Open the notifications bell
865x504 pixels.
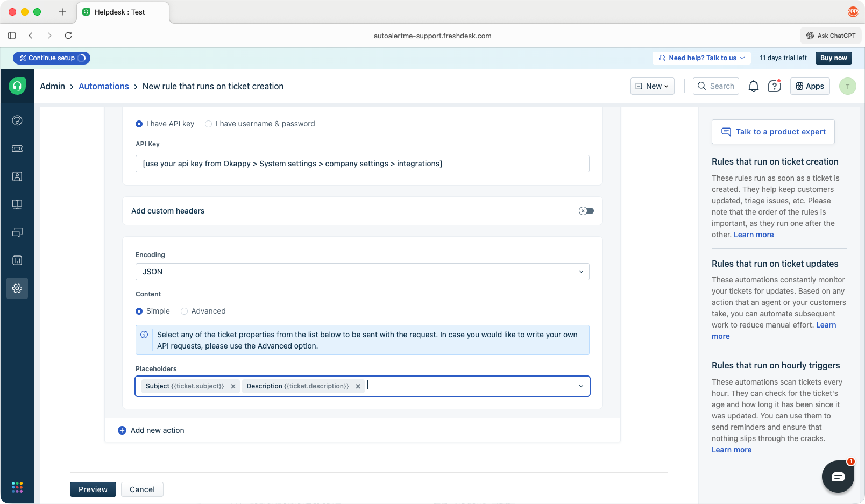click(754, 86)
